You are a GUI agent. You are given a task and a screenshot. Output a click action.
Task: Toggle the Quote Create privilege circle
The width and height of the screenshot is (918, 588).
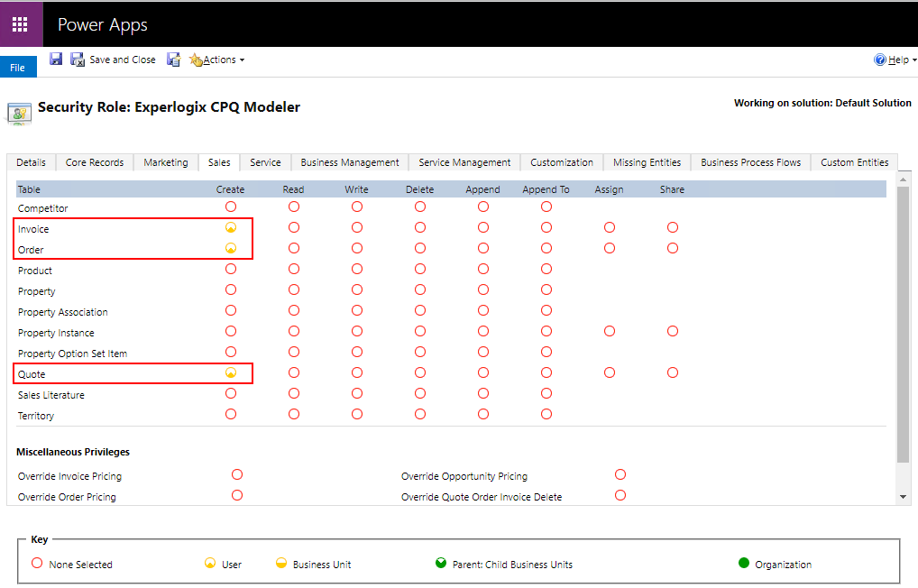[231, 372]
